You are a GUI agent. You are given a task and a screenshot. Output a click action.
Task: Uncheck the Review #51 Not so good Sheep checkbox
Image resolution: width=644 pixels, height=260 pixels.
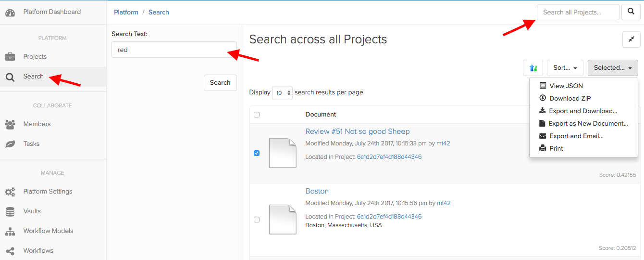[x=257, y=153]
